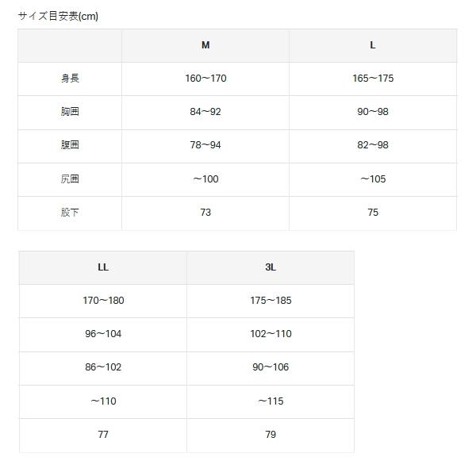Click the サイズ目安表(cm) heading
Screen dimensions: 476x476
pyautogui.click(x=58, y=16)
